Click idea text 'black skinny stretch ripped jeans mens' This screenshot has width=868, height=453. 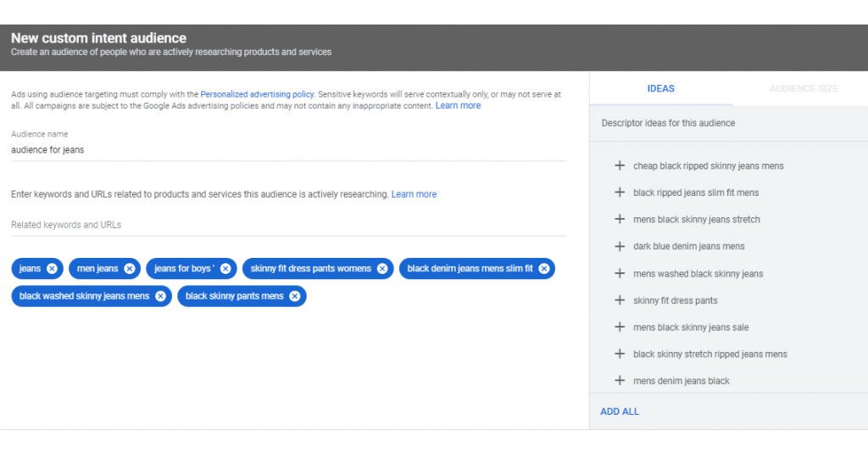click(x=710, y=355)
